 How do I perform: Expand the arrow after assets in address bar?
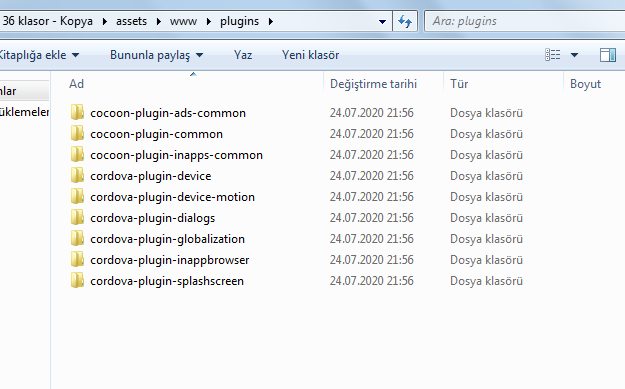tap(158, 21)
